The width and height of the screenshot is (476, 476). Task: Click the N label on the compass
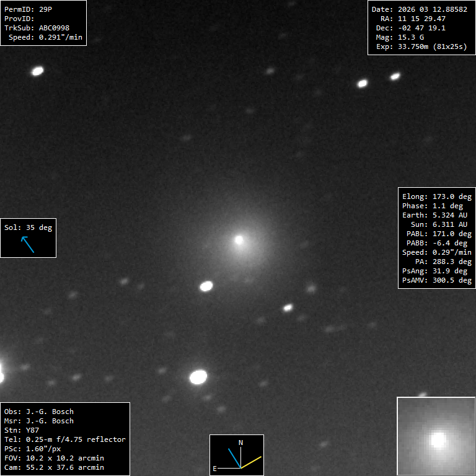pos(241,443)
